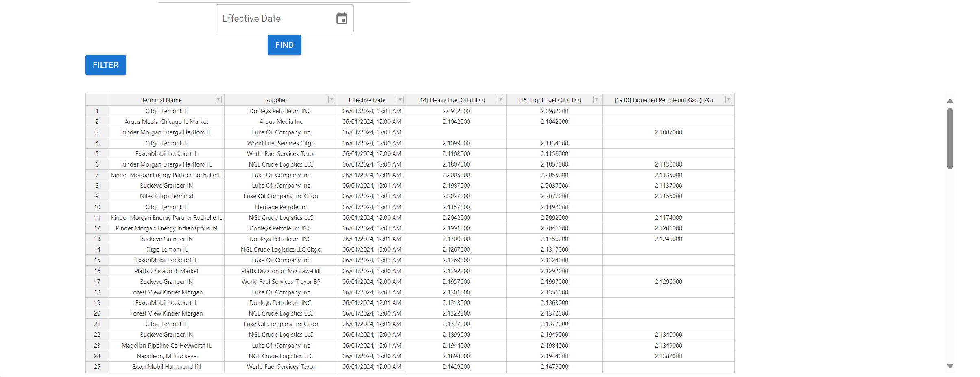Click LPG value 2.1174000
The height and width of the screenshot is (377, 980).
(x=668, y=218)
